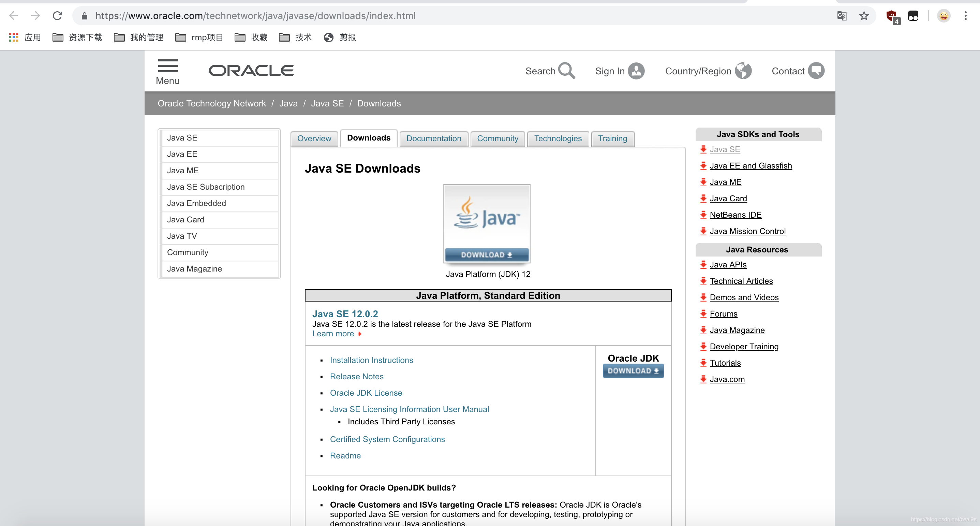The width and height of the screenshot is (980, 526).
Task: Click the Sign In user icon
Action: point(636,71)
